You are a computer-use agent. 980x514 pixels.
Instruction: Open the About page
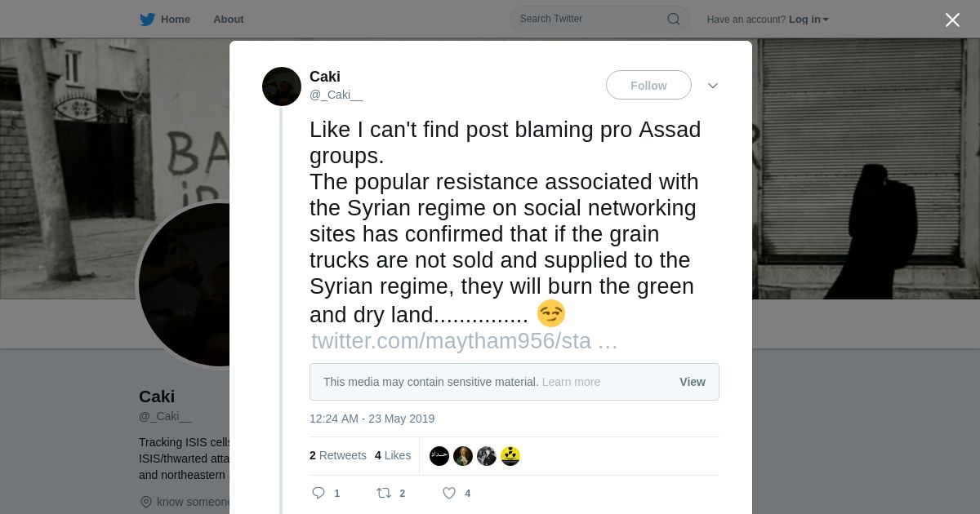[228, 20]
